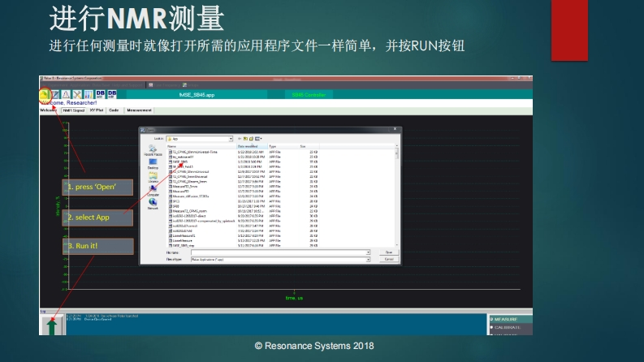This screenshot has height=362, width=644.
Task: Click the crossed tools settings icon
Action: point(77,94)
